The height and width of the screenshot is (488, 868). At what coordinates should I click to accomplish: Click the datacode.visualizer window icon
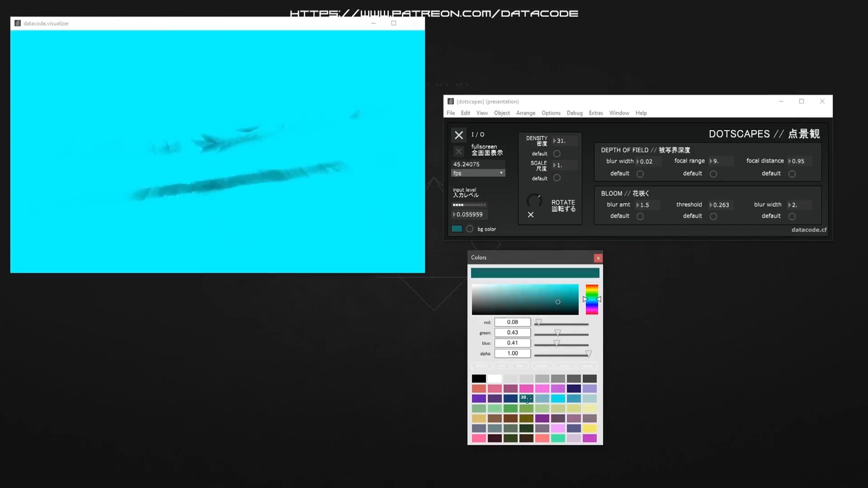17,23
